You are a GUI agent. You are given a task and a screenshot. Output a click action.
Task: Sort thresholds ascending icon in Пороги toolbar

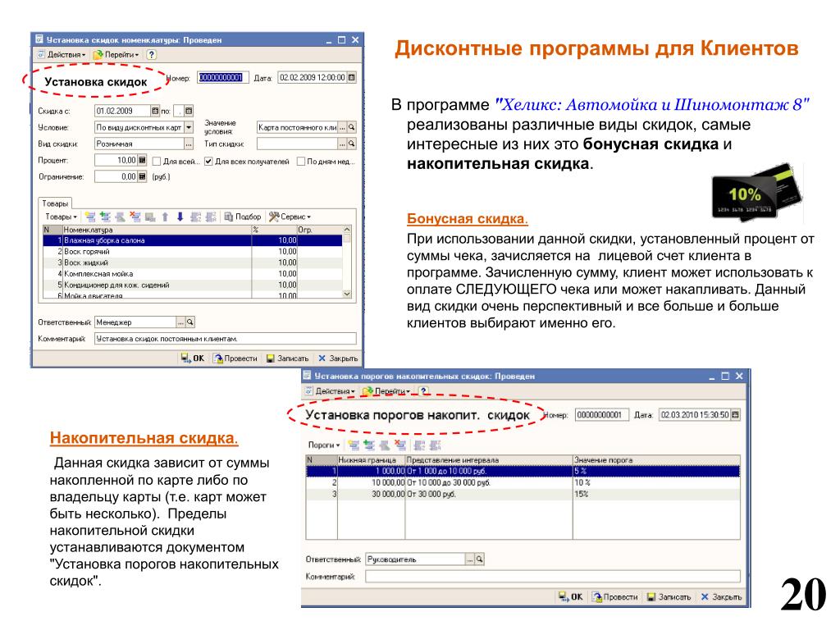[419, 445]
